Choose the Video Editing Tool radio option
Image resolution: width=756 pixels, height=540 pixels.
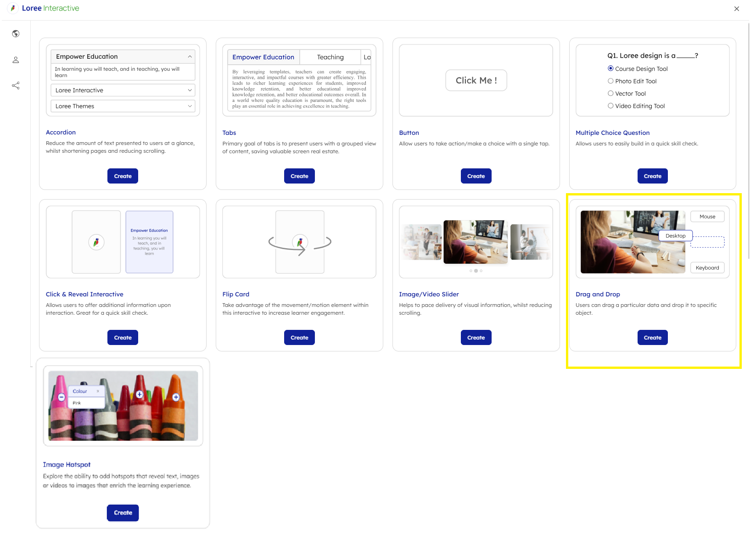[x=610, y=106]
